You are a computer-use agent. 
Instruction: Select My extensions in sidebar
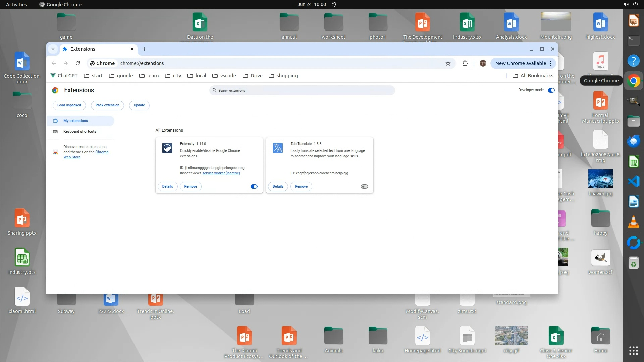click(x=75, y=121)
